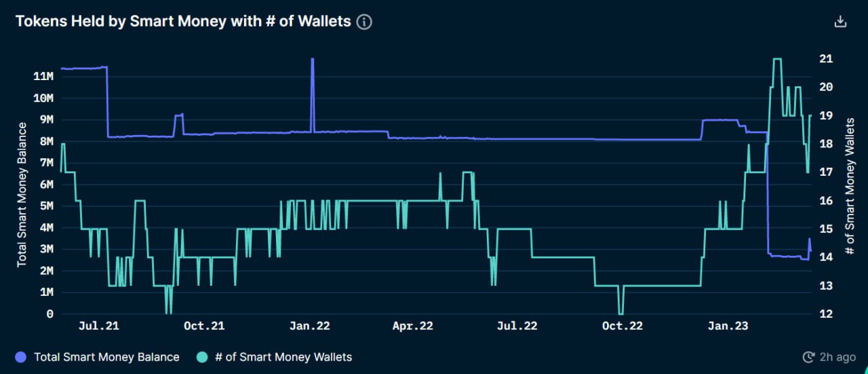Select the Jan.22 x-axis label

(x=309, y=326)
